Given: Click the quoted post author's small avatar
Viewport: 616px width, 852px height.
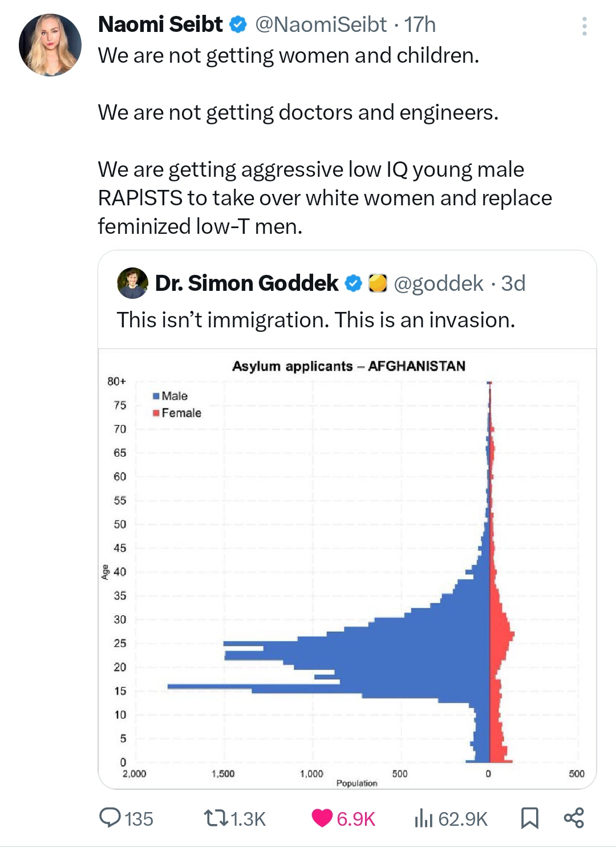Looking at the screenshot, I should coord(132,283).
